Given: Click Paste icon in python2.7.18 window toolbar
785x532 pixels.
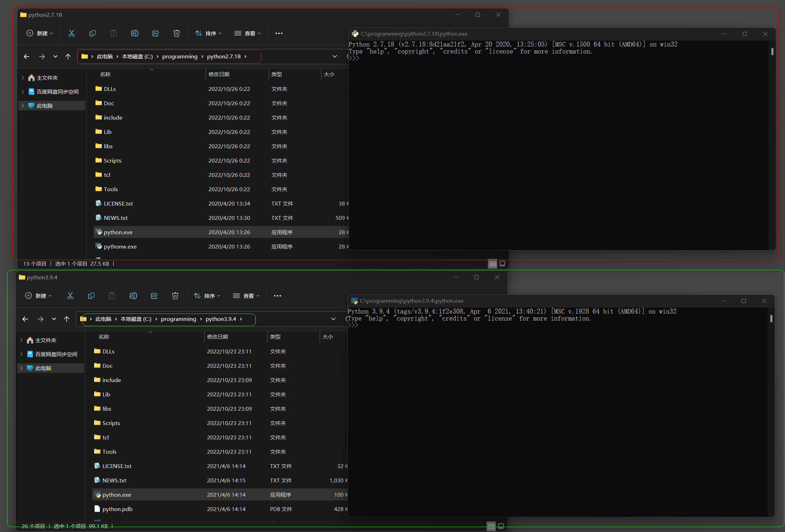Looking at the screenshot, I should [114, 33].
